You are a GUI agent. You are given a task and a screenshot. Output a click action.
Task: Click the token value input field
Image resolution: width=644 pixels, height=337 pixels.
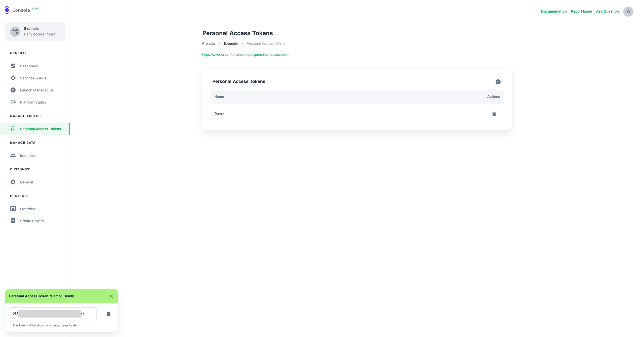[53, 314]
